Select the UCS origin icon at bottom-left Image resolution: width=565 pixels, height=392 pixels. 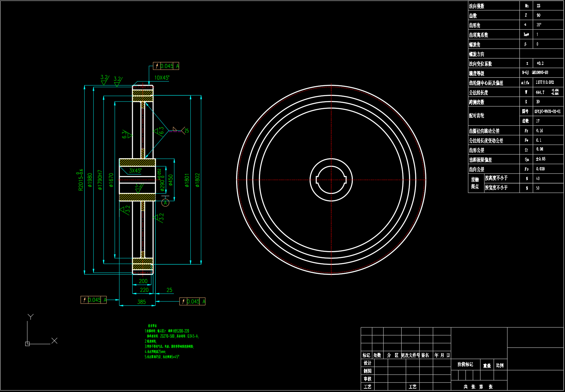[27, 344]
